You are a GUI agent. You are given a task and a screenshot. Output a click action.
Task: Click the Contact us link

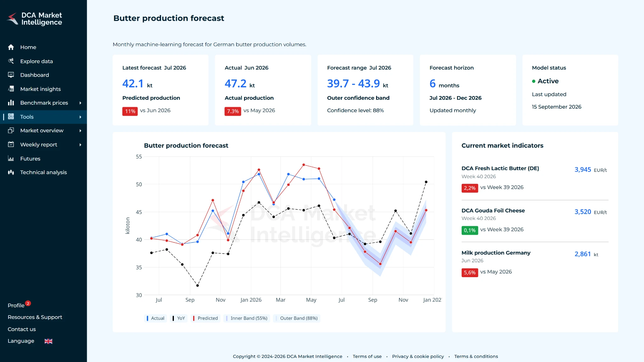click(x=22, y=329)
